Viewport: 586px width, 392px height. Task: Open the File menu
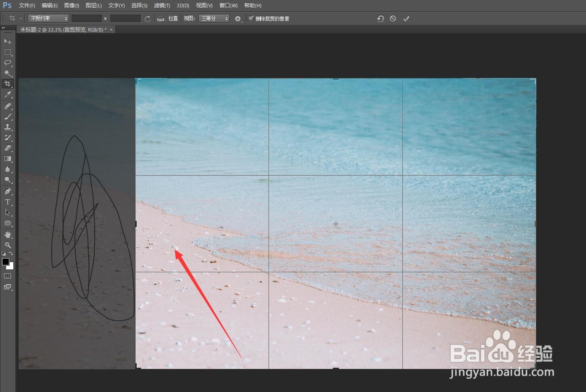(27, 6)
